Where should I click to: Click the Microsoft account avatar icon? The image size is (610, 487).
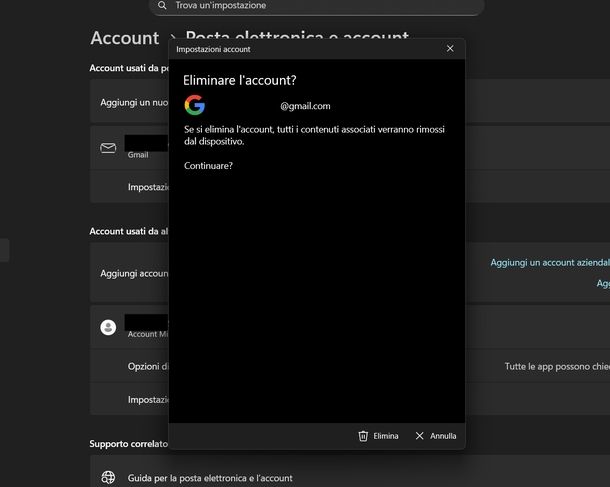[x=108, y=327]
